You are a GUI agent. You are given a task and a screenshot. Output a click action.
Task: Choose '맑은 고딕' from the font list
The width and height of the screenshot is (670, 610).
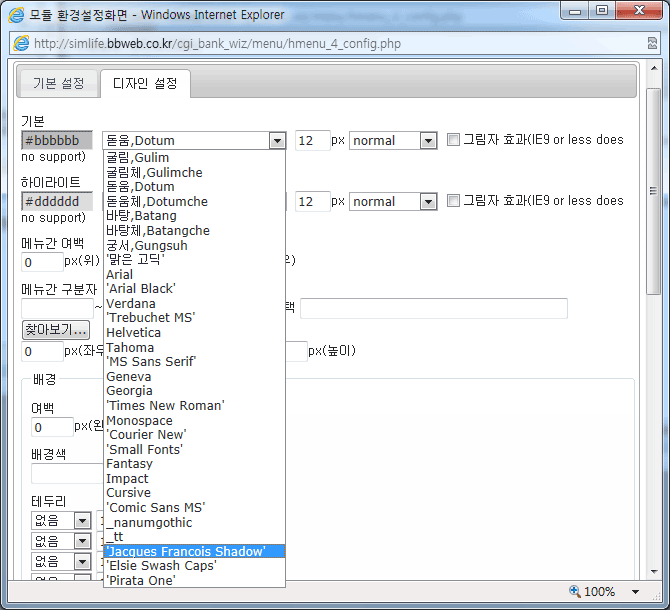(194, 260)
